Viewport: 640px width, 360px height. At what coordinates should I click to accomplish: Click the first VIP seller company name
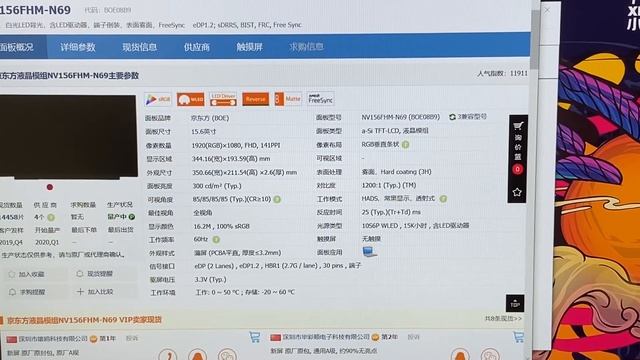coord(53,339)
